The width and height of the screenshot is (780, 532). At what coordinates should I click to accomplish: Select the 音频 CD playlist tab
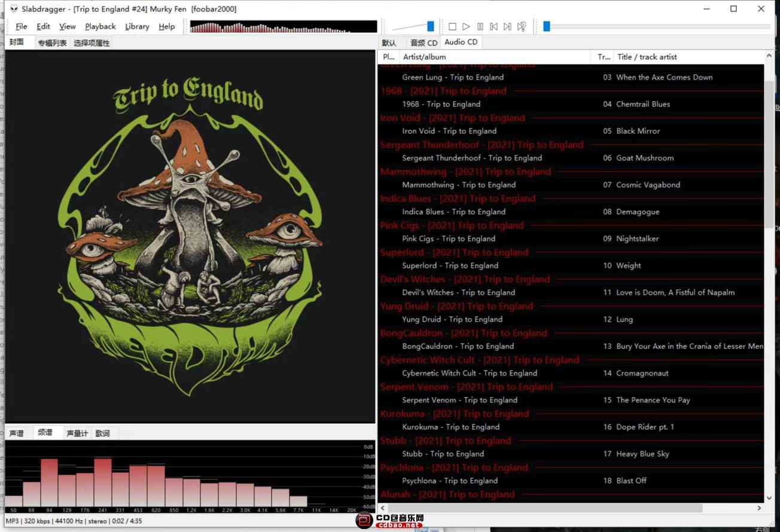pyautogui.click(x=423, y=43)
